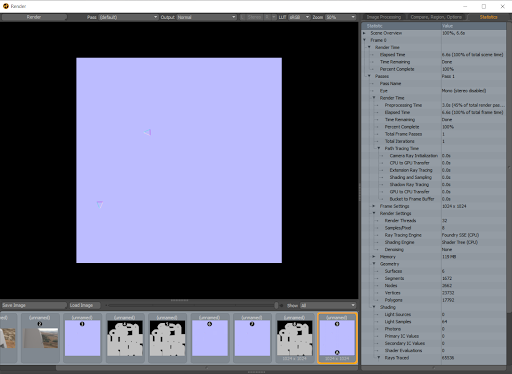
Task: Open the LUT dropdown set to sRGB
Action: [299, 17]
